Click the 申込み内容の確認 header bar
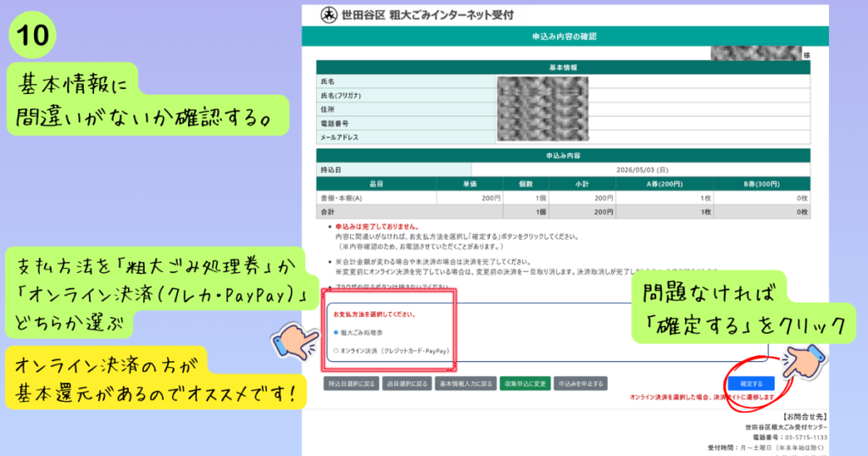Viewport: 868px width, 456px height. pos(565,36)
